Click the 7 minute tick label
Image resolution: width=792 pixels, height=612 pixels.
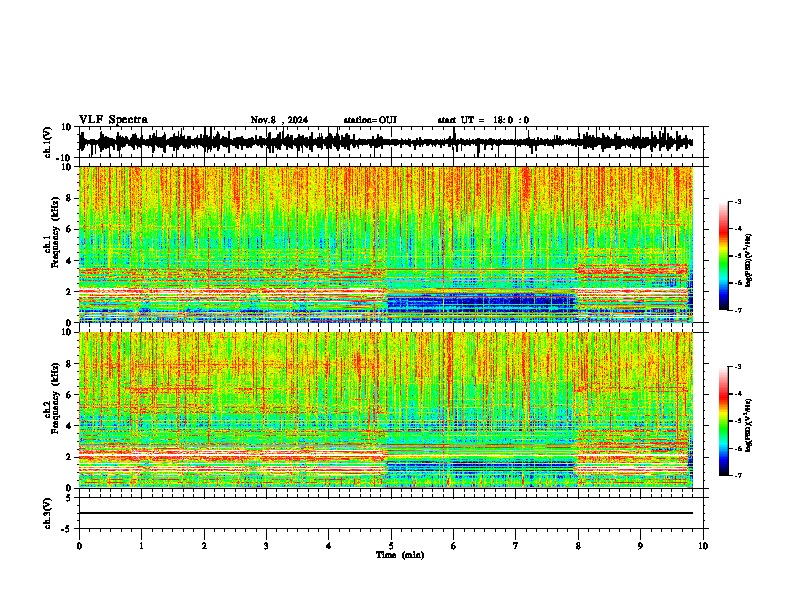pos(516,546)
